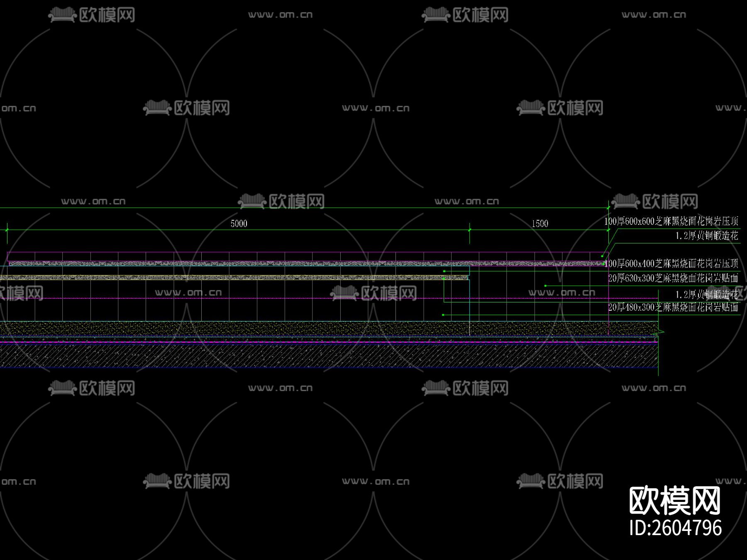The width and height of the screenshot is (747, 560).
Task: Click the 1500 dimension value
Action: pos(540,224)
